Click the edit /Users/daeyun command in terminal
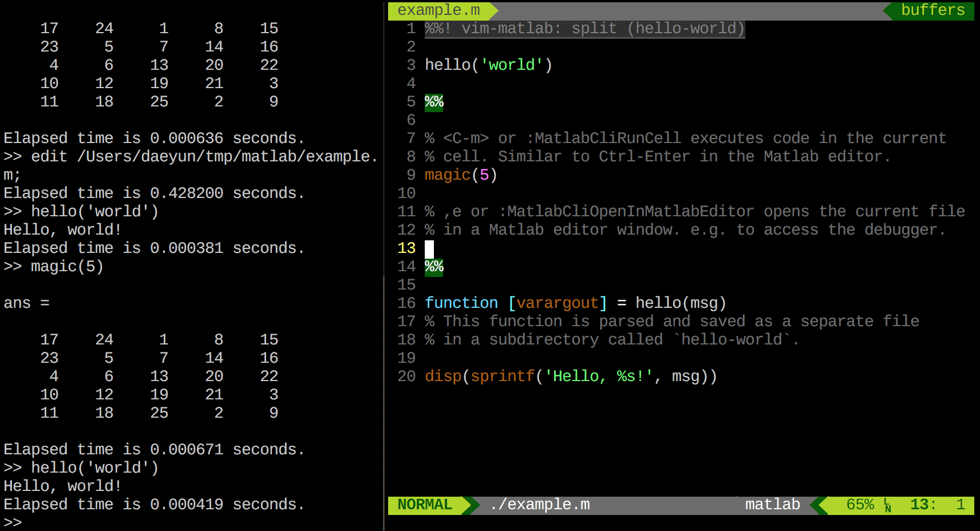Viewport: 980px width, 531px height. click(x=191, y=166)
